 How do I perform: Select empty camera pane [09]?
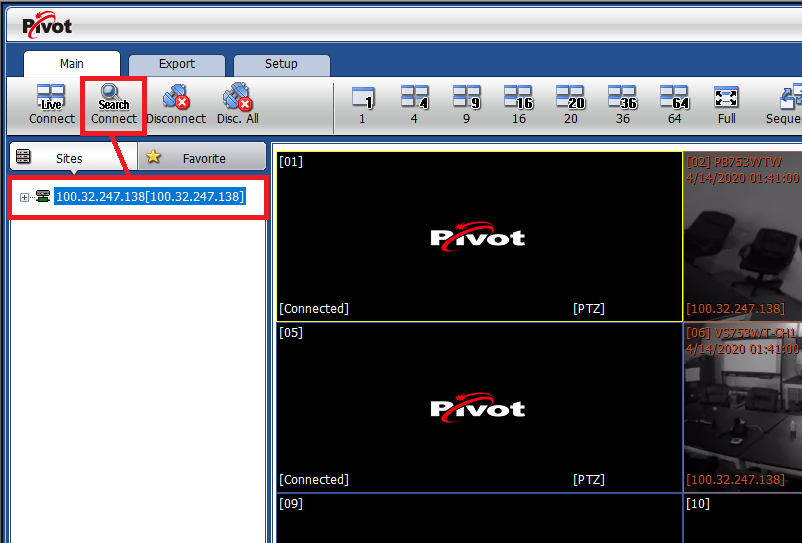[x=479, y=518]
